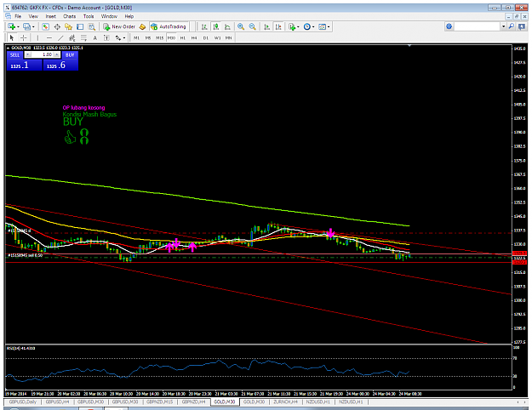
Task: Zoom in on the chart
Action: [241, 26]
